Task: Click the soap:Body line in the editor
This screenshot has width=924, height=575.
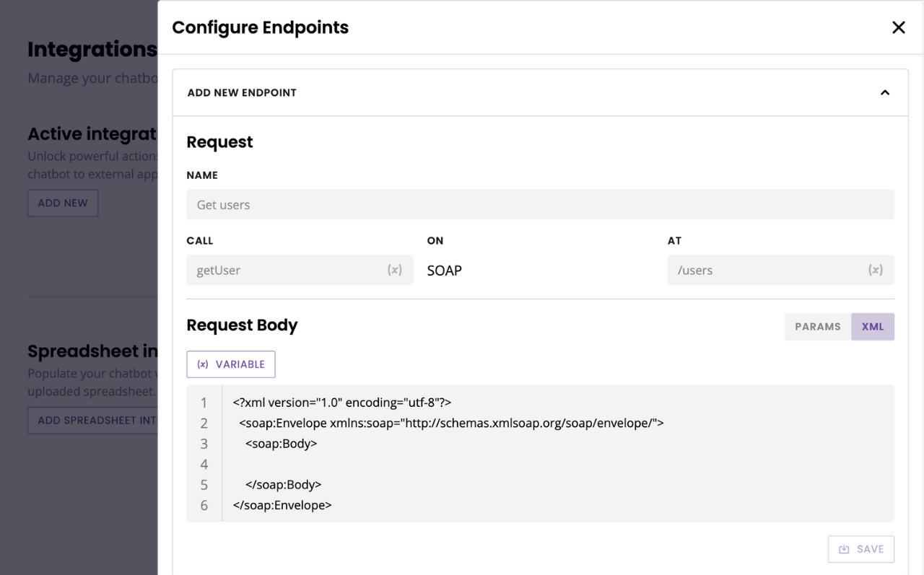Action: point(280,443)
